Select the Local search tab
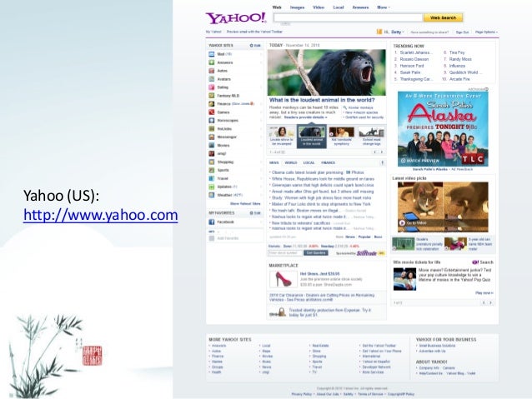532x399 pixels. coord(339,7)
